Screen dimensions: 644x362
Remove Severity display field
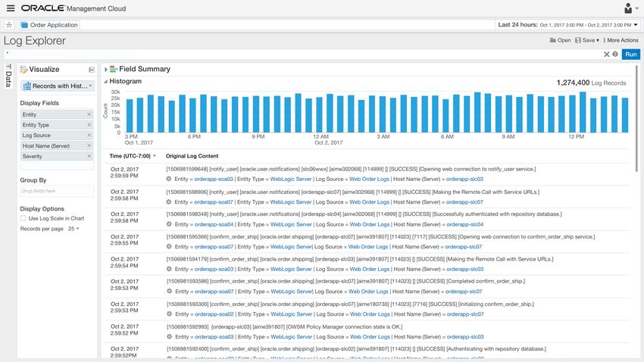89,156
